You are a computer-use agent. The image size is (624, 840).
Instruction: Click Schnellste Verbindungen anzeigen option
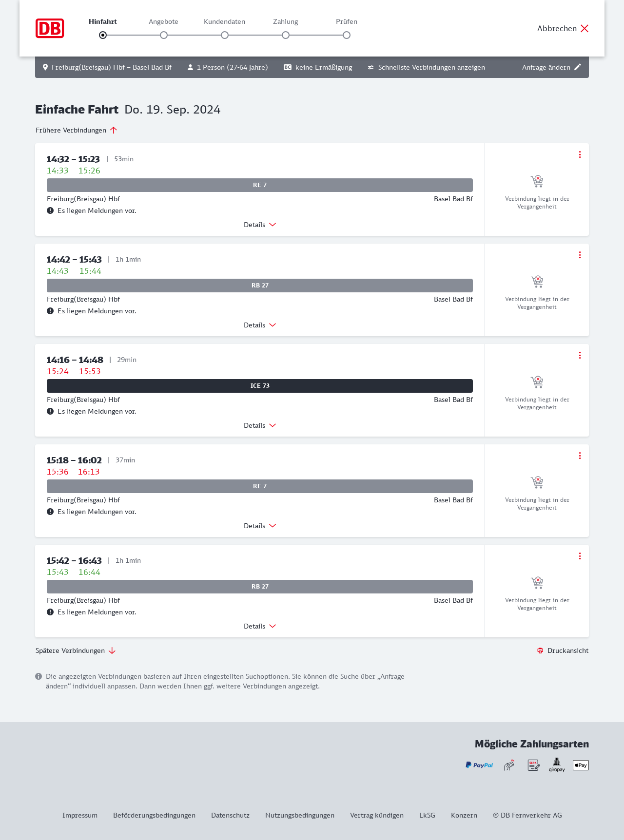(426, 67)
